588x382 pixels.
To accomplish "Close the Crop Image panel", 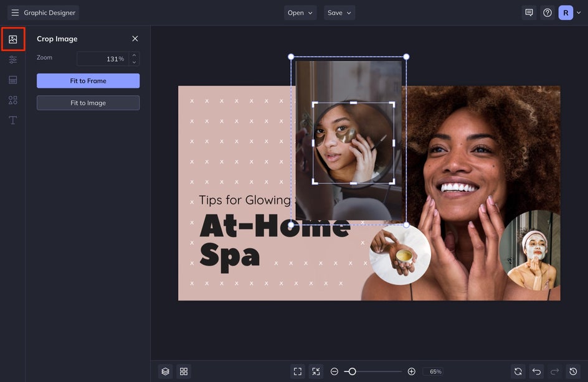I will [135, 39].
